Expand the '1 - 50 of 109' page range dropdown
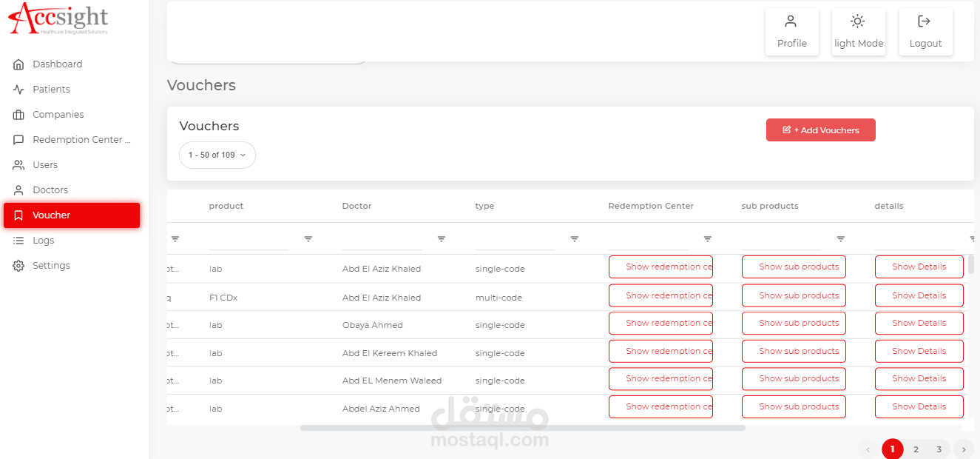 217,155
